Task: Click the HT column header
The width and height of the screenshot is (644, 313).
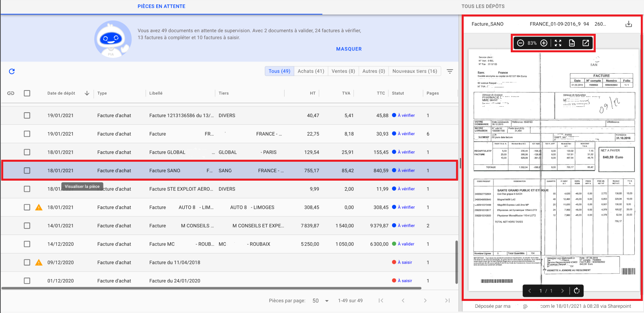Action: click(x=313, y=93)
